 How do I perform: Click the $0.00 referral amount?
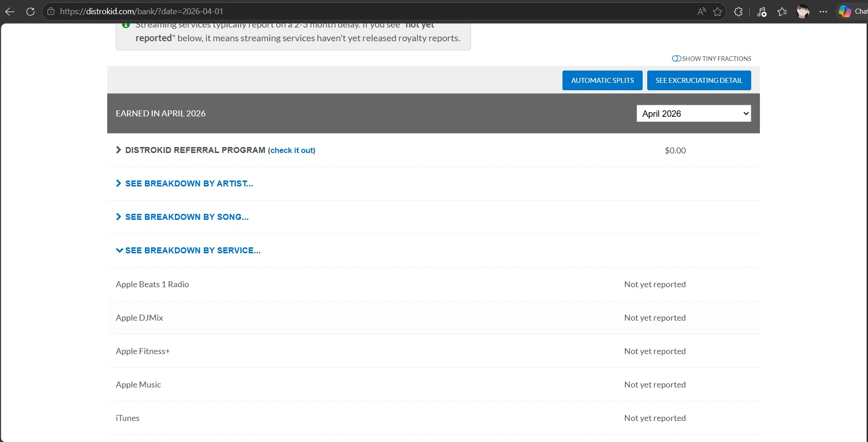[675, 151]
